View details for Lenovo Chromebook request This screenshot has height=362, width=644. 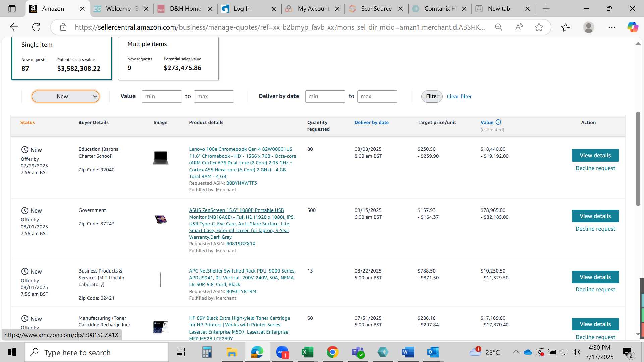pyautogui.click(x=595, y=156)
